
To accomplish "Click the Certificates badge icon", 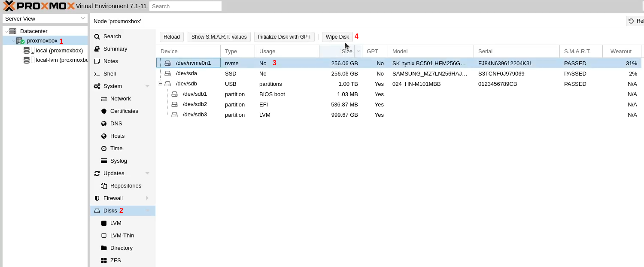I will 103,111.
